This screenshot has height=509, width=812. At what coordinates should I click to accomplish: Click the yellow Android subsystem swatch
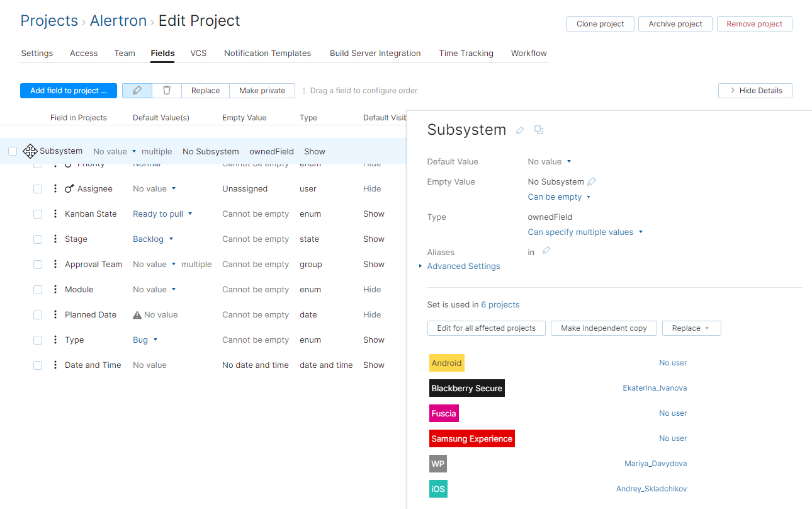446,363
